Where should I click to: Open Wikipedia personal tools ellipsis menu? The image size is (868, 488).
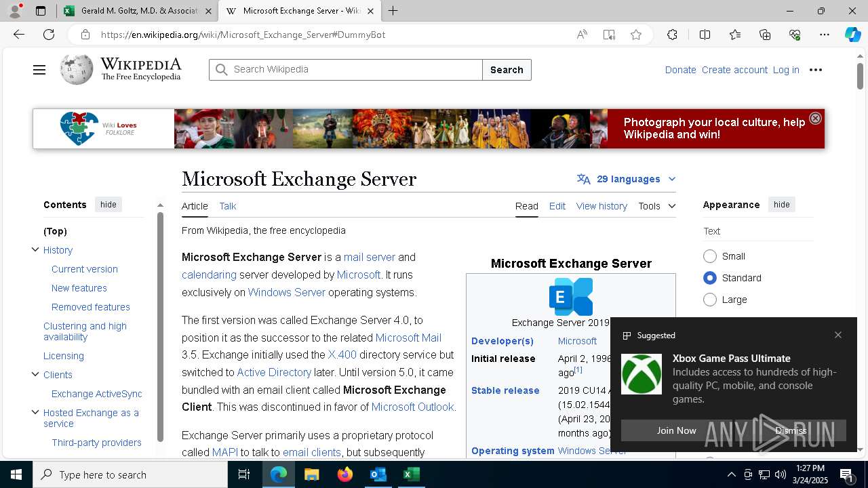[816, 70]
